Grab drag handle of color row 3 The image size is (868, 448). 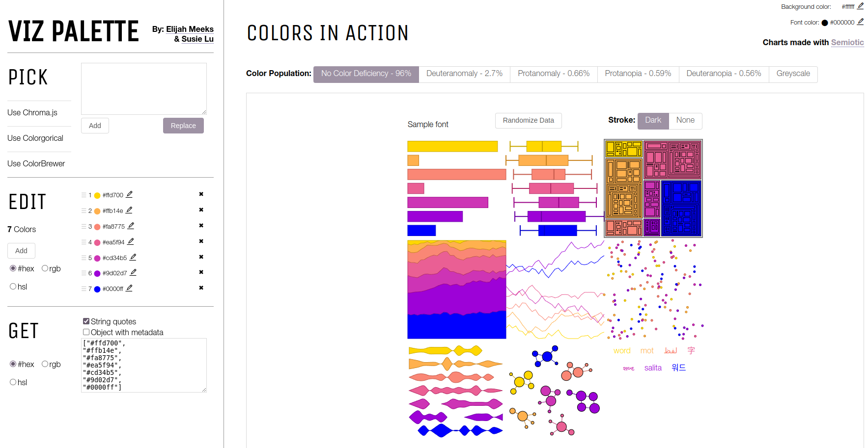coord(84,227)
